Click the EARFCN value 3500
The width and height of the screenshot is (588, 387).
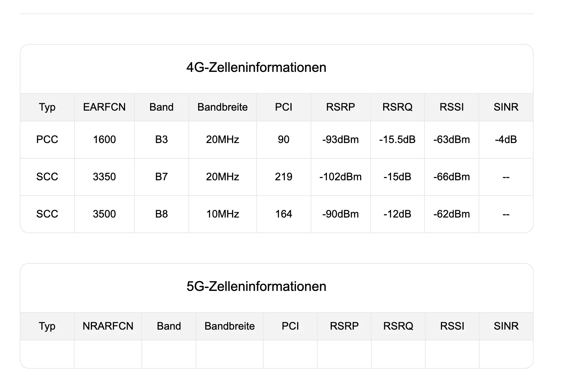pyautogui.click(x=104, y=214)
